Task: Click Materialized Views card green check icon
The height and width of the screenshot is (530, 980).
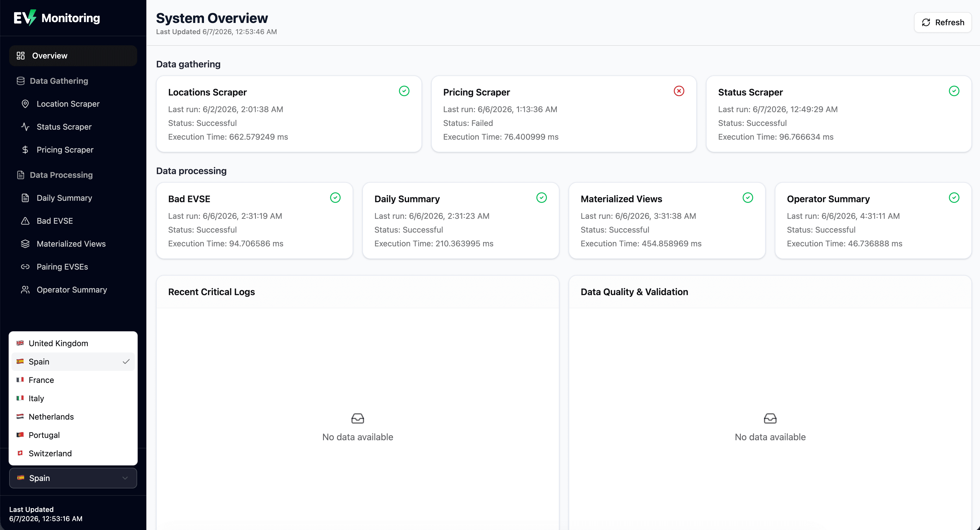Action: pos(748,198)
